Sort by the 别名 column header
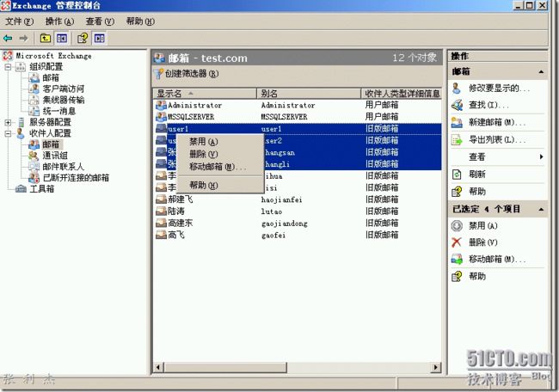559x392 pixels. [309, 94]
